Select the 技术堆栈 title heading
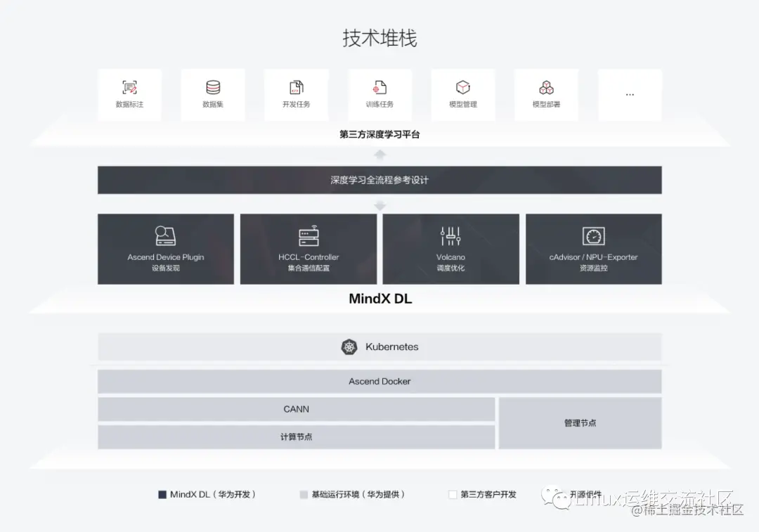Screen dimensions: 759x532 379,39
